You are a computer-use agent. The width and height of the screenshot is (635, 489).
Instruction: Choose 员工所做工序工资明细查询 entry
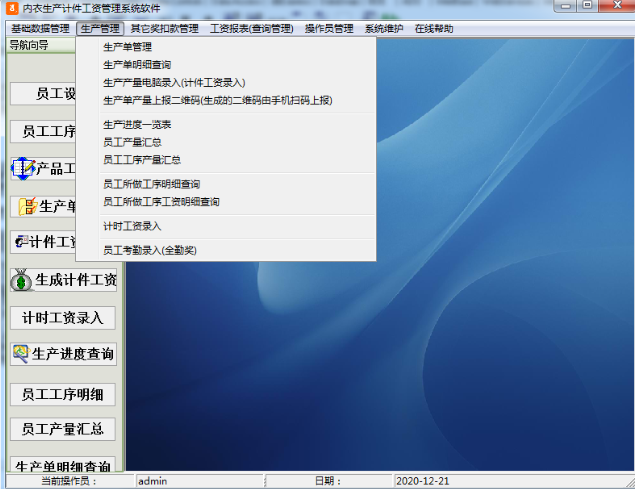226,202
